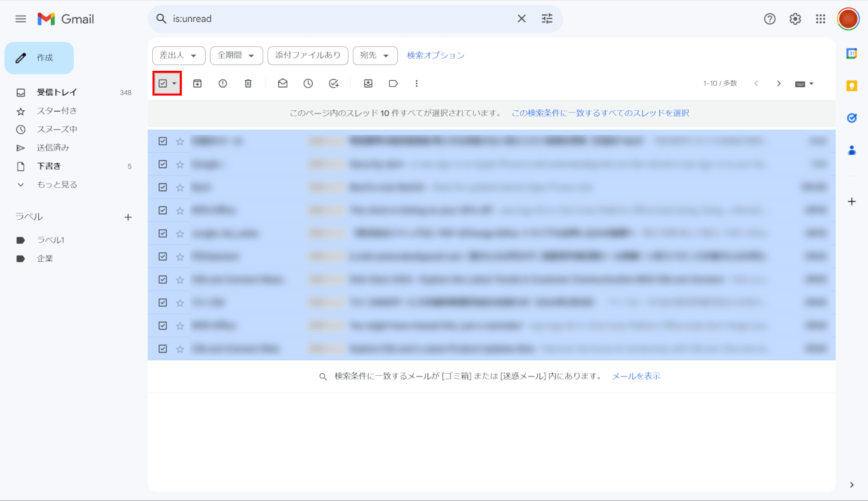Uncheck the Security alert email's checkbox

tap(163, 164)
